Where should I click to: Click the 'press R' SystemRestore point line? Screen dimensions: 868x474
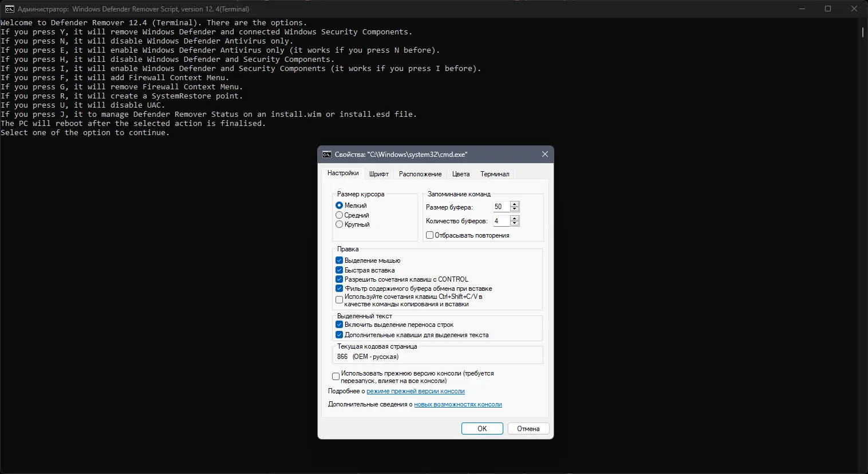pos(122,96)
